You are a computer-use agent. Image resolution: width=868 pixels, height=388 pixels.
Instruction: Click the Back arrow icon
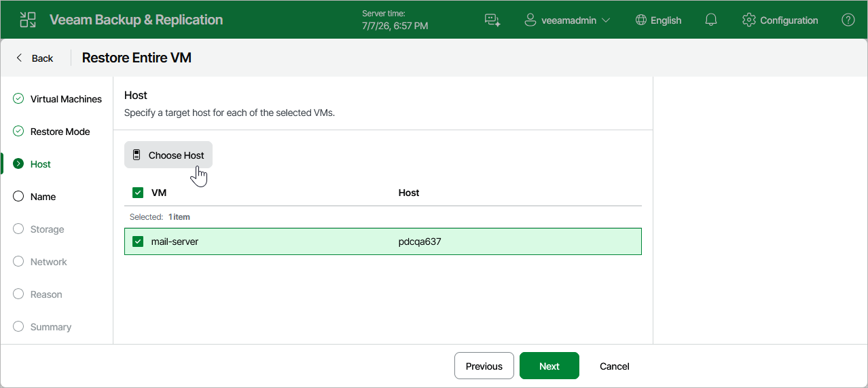click(x=19, y=58)
